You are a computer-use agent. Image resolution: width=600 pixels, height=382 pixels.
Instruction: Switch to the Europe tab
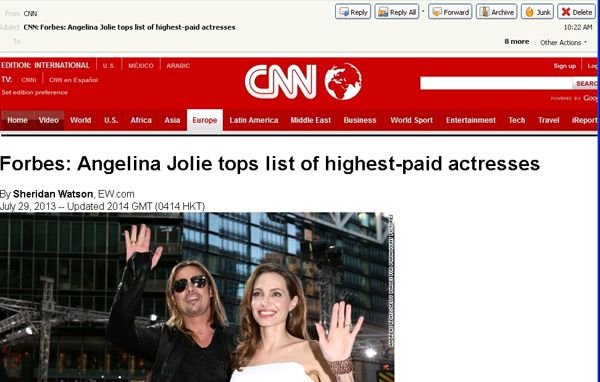point(205,120)
